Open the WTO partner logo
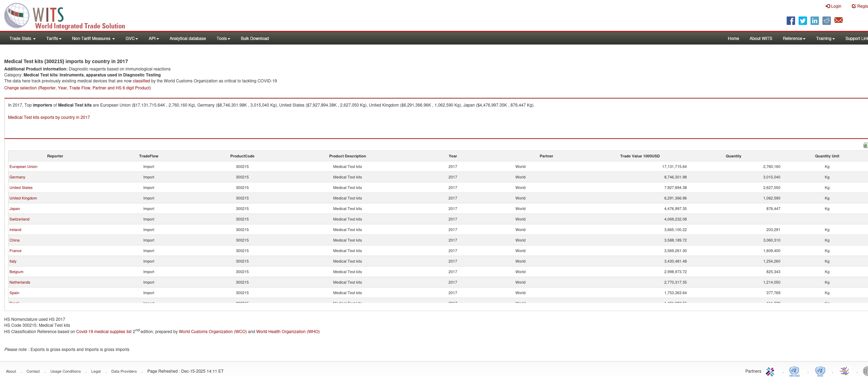The height and width of the screenshot is (392, 868). (x=844, y=371)
